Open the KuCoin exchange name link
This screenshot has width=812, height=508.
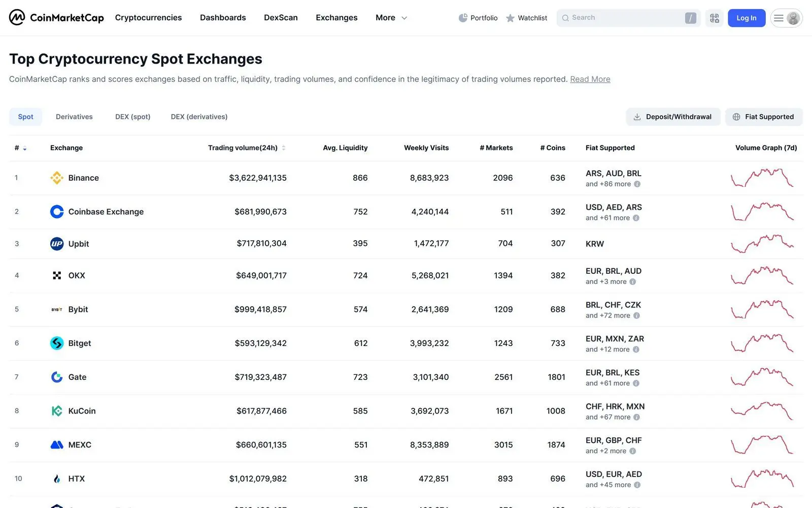click(82, 411)
